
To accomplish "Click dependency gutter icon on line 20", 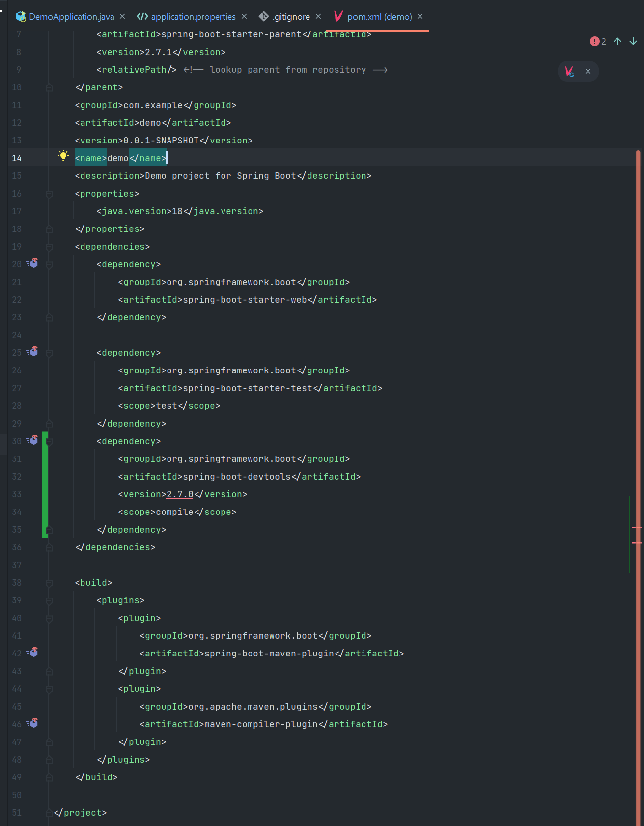I will (x=32, y=263).
